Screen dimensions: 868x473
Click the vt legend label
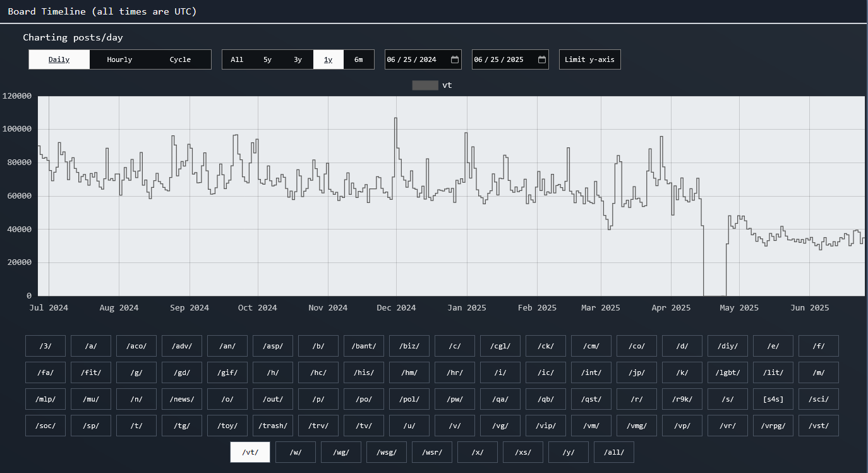tap(447, 85)
